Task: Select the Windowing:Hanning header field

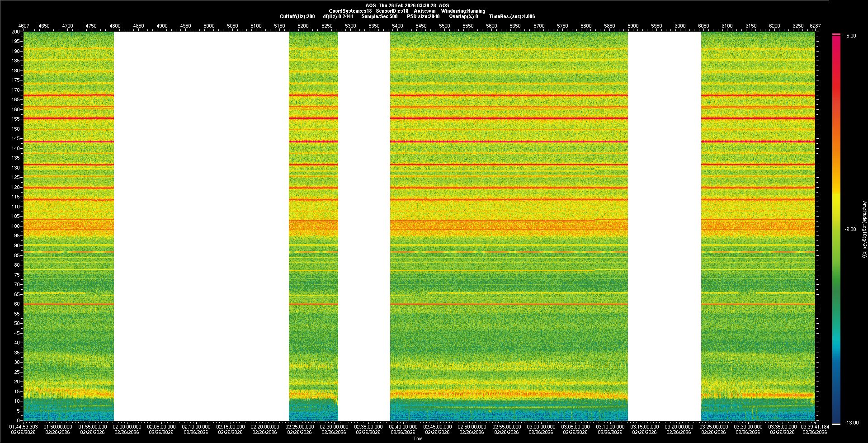Action: (463, 11)
